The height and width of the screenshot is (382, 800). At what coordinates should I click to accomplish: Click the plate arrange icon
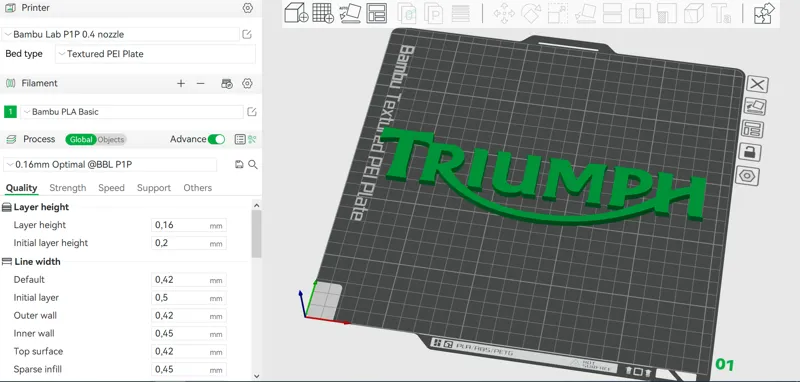coord(753,129)
